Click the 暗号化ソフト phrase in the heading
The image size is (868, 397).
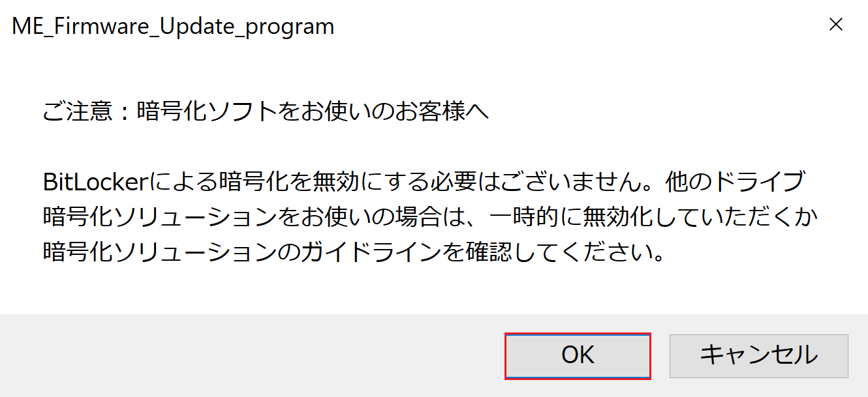(x=208, y=111)
